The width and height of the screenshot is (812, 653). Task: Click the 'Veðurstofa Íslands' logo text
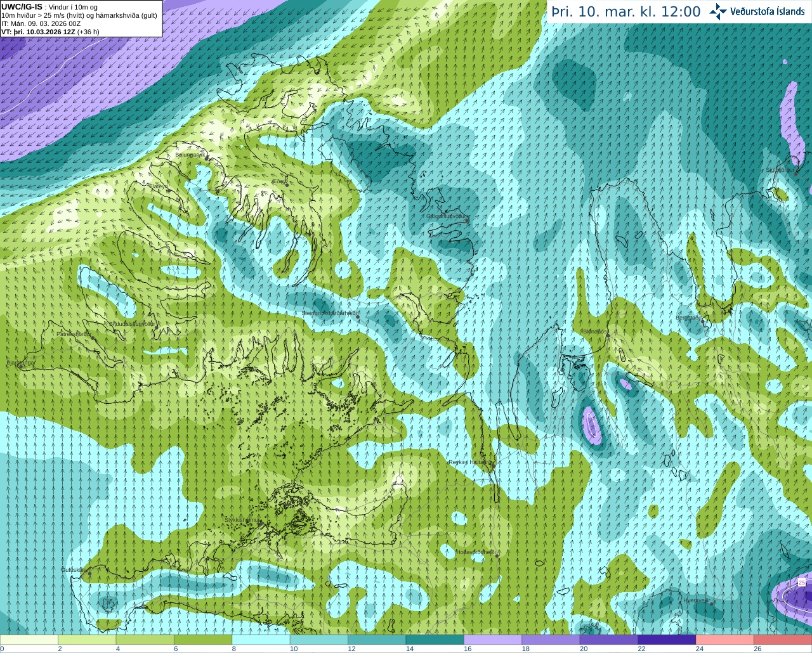(x=767, y=11)
